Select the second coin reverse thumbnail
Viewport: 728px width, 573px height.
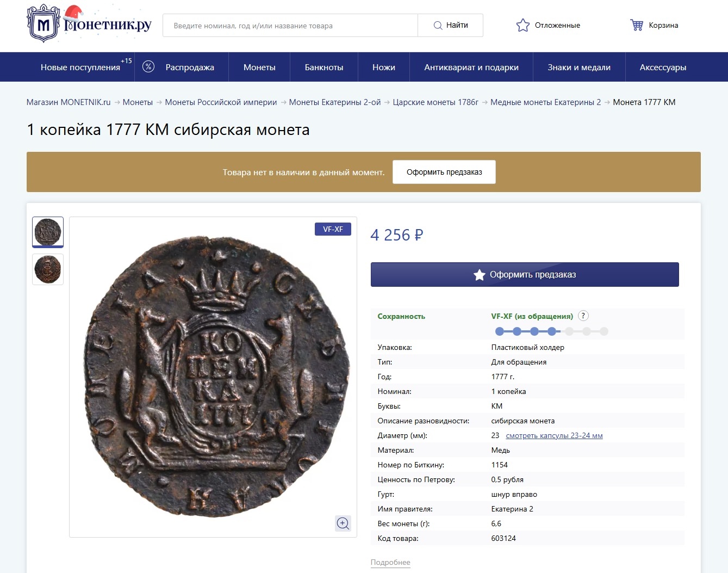click(x=48, y=269)
